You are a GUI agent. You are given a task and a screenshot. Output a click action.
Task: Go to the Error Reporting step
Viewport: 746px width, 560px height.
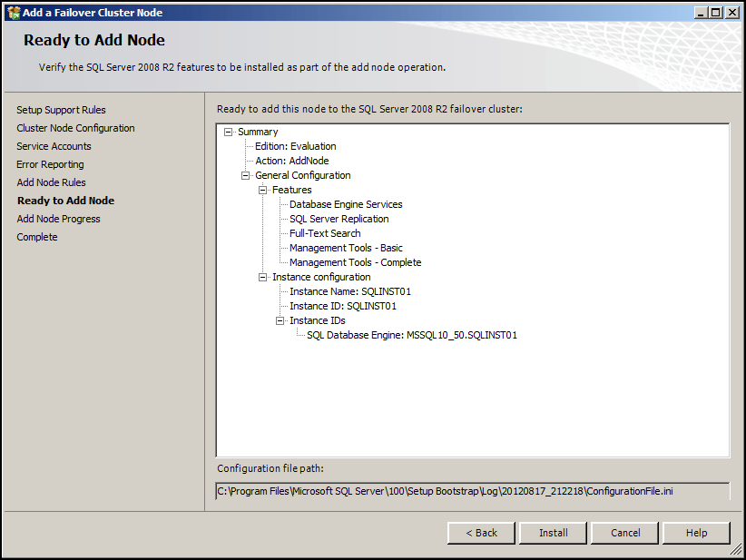[x=50, y=164]
